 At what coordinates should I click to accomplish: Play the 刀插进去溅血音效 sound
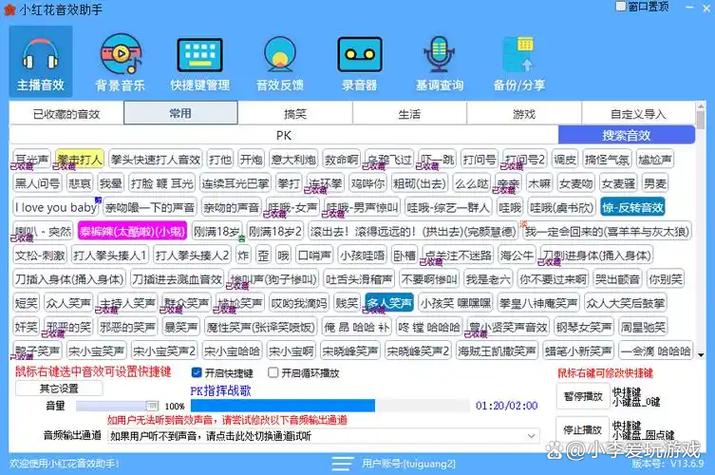point(177,279)
